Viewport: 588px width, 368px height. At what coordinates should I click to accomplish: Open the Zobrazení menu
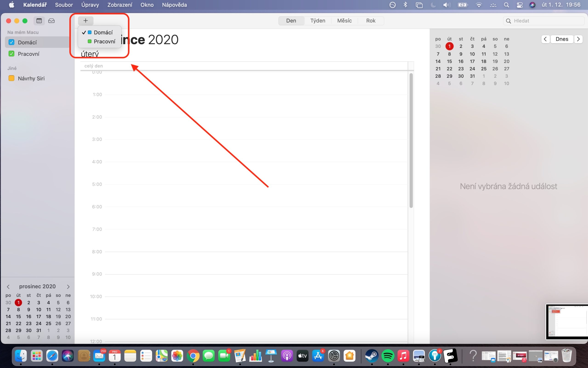120,5
